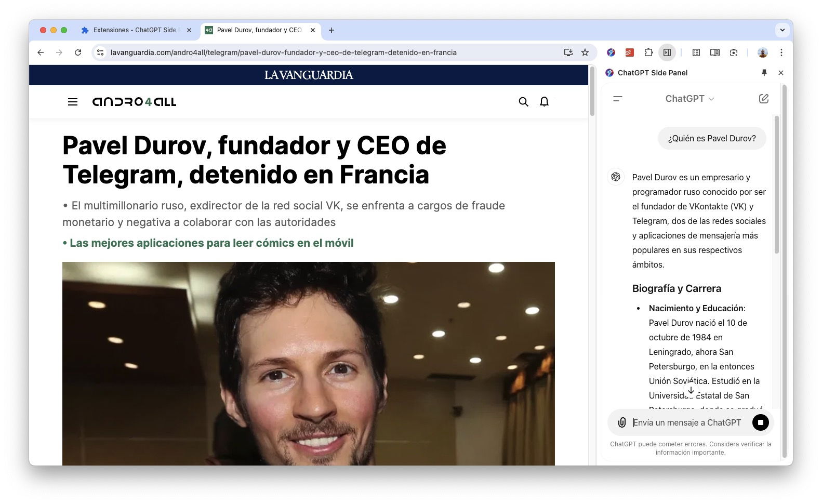Pin the ChatGPT Side Panel
The width and height of the screenshot is (822, 504).
pos(764,73)
